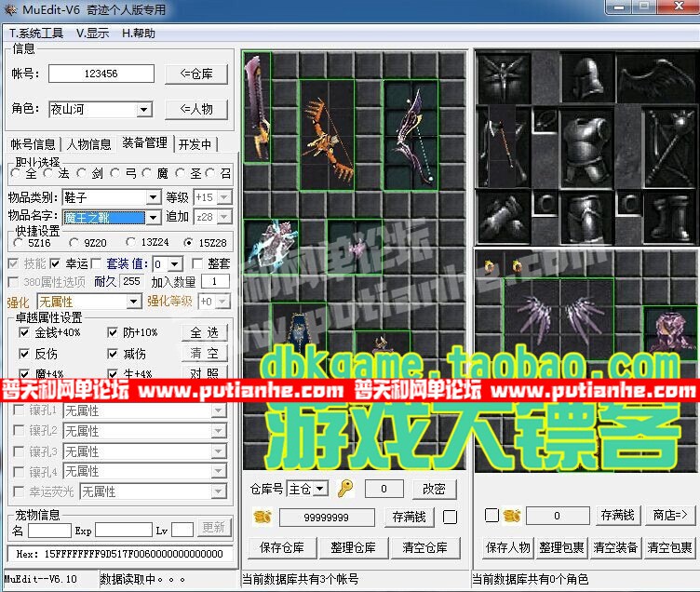Select the dark purple bow in warehouse
Image resolution: width=700 pixels, height=592 pixels.
point(411,135)
